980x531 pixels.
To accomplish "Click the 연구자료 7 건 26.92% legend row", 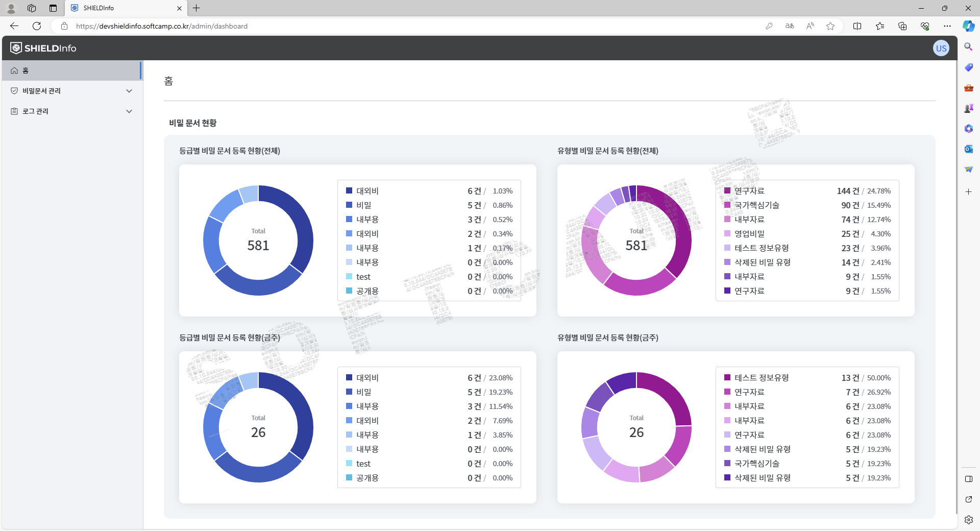I will (x=807, y=392).
